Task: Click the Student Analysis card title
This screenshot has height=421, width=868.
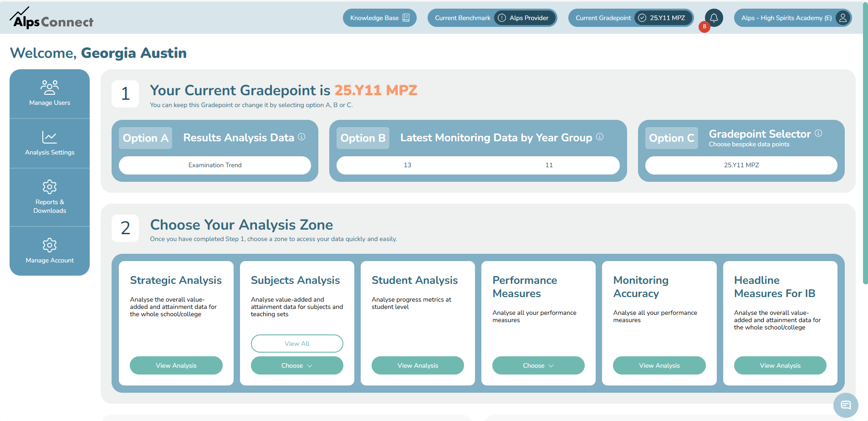Action: [414, 280]
